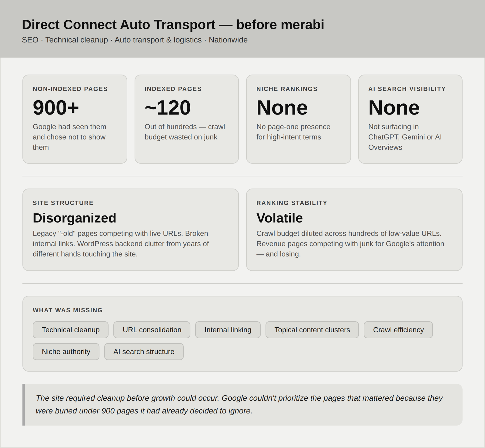Click the Technical cleanup tag
Screen dimensions: 485x448
(71, 330)
